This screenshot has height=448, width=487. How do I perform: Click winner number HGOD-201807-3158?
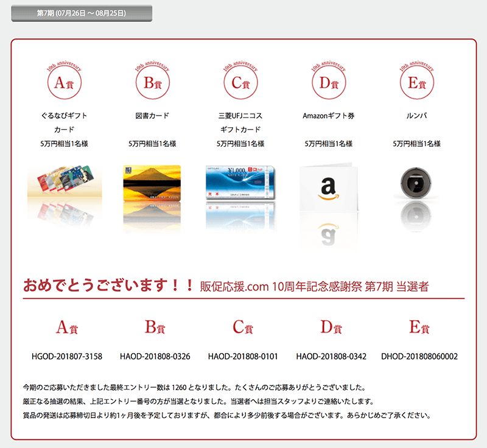[67, 357]
